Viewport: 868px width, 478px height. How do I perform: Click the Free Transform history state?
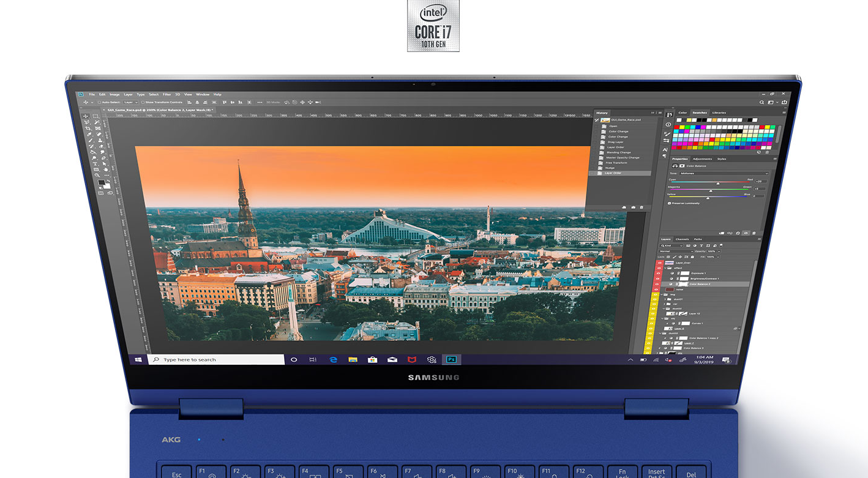(x=617, y=163)
